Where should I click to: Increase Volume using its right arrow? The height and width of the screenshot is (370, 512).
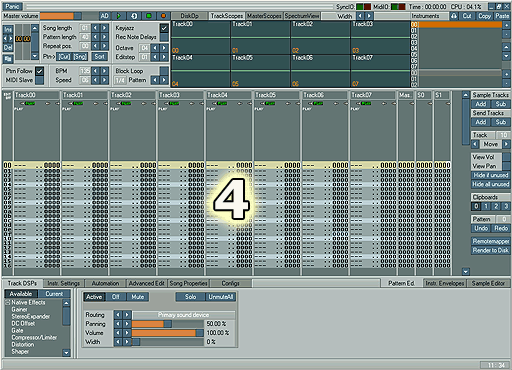(127, 333)
